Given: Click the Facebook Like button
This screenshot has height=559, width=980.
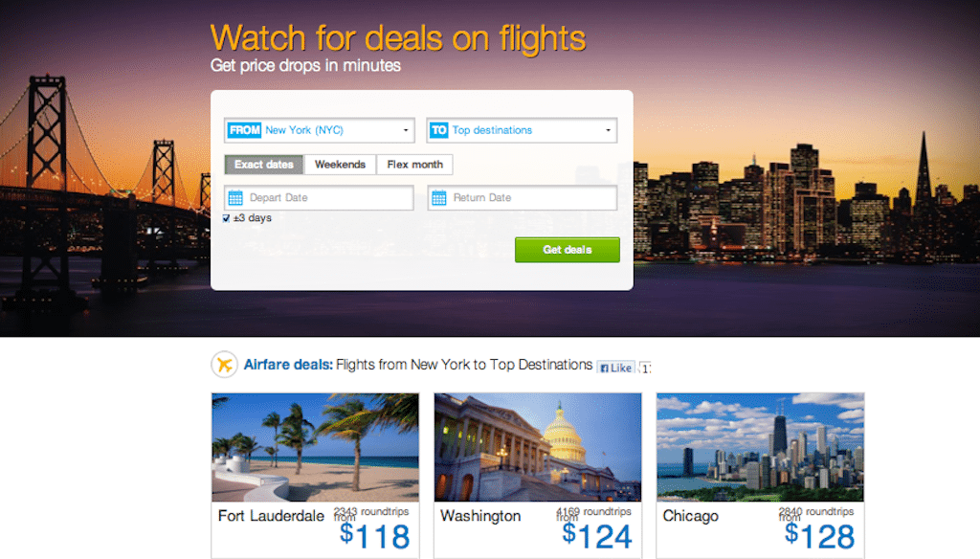Looking at the screenshot, I should (x=615, y=368).
